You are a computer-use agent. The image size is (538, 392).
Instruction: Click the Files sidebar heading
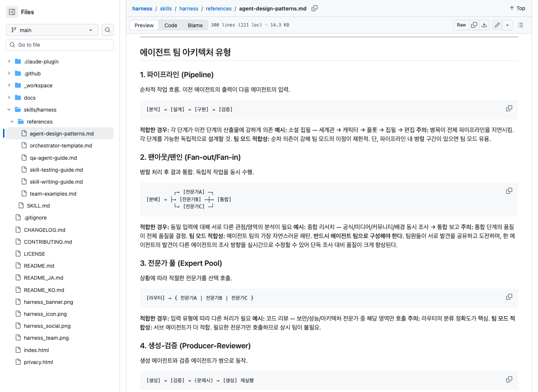click(27, 12)
